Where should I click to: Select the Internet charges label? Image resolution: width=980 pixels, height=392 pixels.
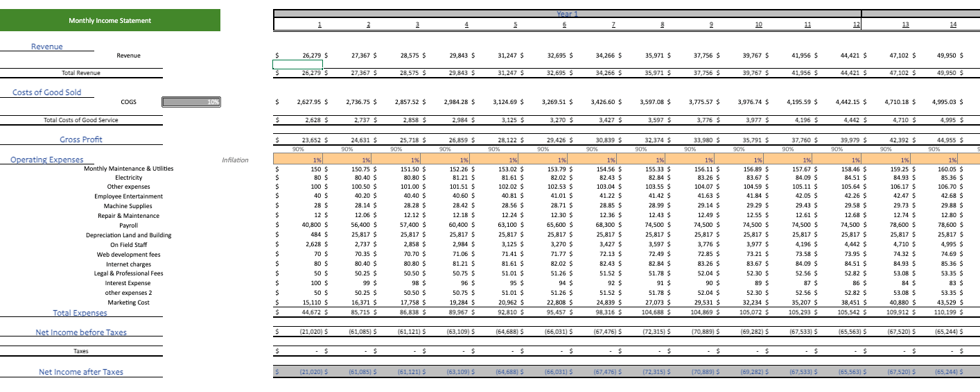(129, 264)
